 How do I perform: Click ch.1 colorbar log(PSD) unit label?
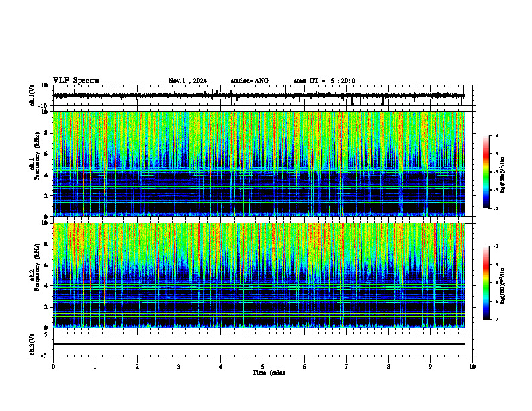pos(503,175)
